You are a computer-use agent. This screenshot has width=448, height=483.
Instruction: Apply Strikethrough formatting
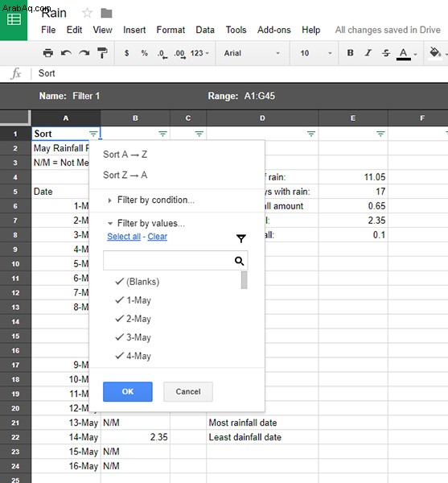coord(386,53)
